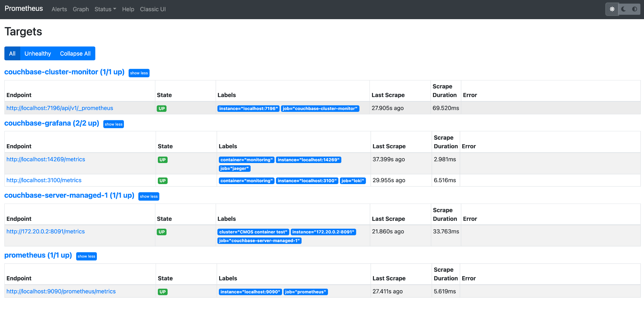
Task: Collapse couchbase-server-managed-1 with show less
Action: tap(149, 196)
